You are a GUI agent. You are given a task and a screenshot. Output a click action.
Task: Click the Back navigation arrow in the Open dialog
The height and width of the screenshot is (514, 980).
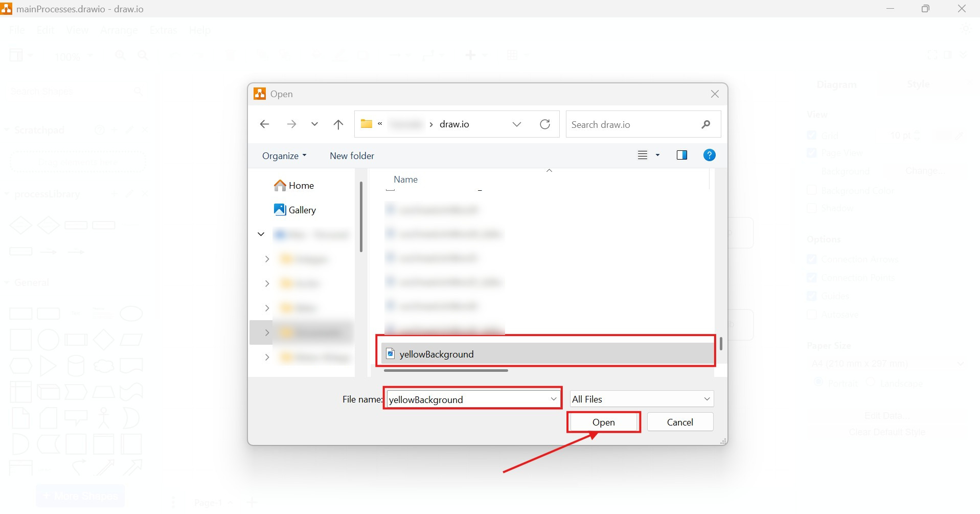[264, 124]
